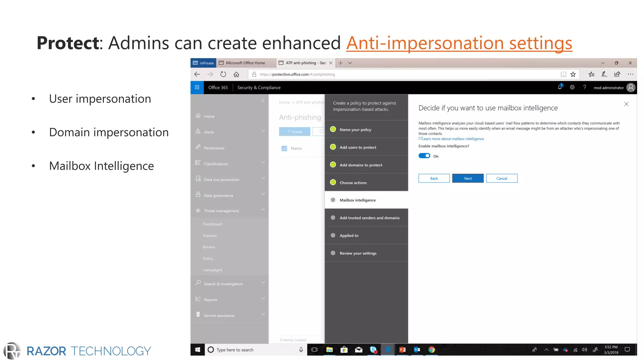Turn off the Enable mailbox intelligence toggle
Viewport: 644px width, 362px height.
(x=424, y=156)
